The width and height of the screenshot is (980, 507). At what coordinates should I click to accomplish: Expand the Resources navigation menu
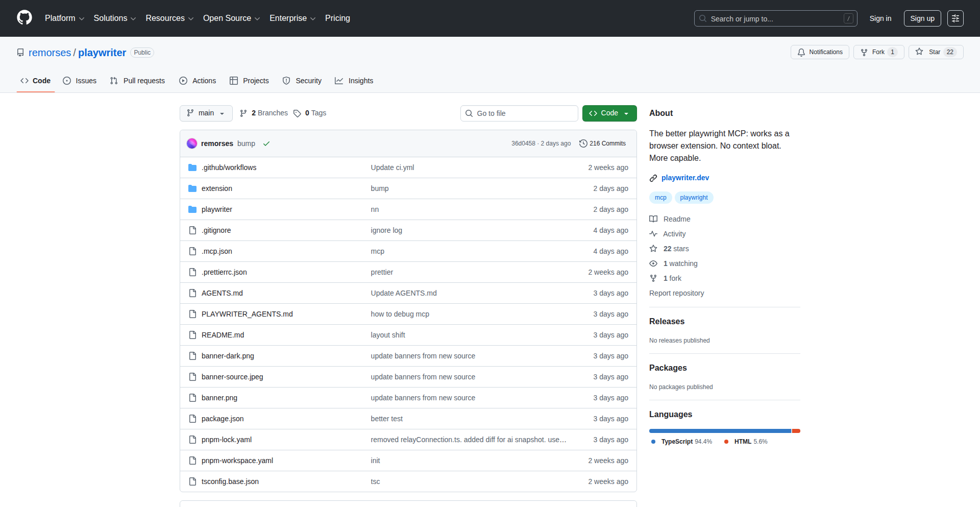coord(169,18)
